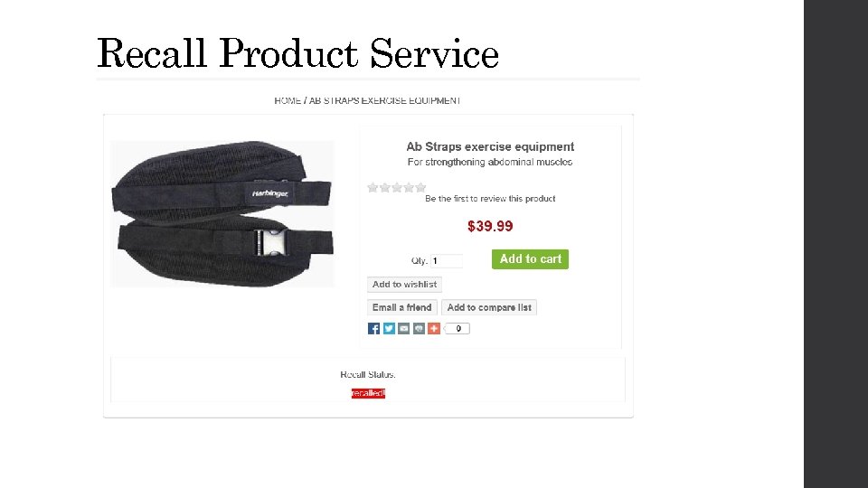Click the Harbinger ab straps product image

222,213
